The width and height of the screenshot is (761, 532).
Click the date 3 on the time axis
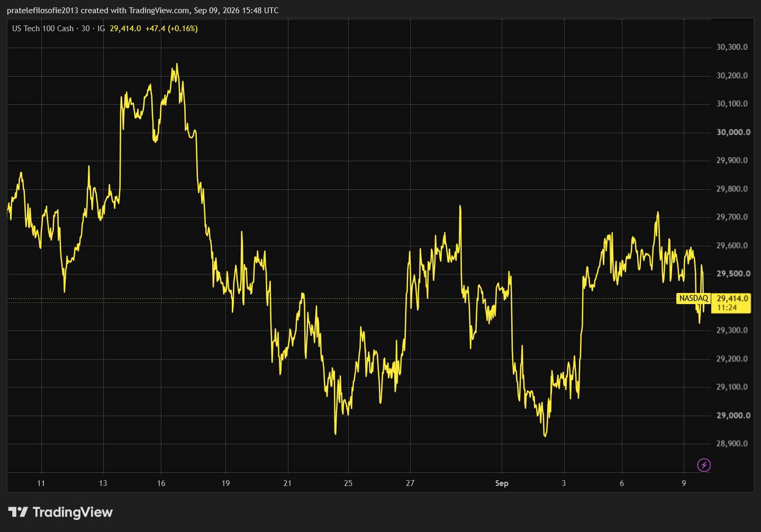coord(564,483)
